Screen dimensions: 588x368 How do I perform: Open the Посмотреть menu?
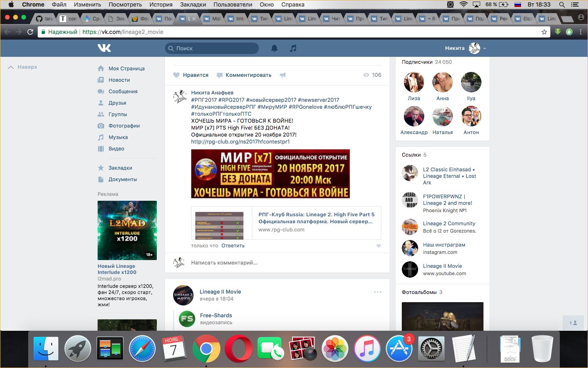[x=125, y=4]
